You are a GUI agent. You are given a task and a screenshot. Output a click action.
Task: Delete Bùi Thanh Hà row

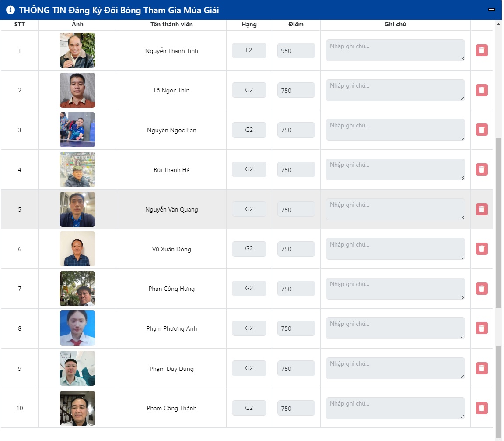click(482, 169)
